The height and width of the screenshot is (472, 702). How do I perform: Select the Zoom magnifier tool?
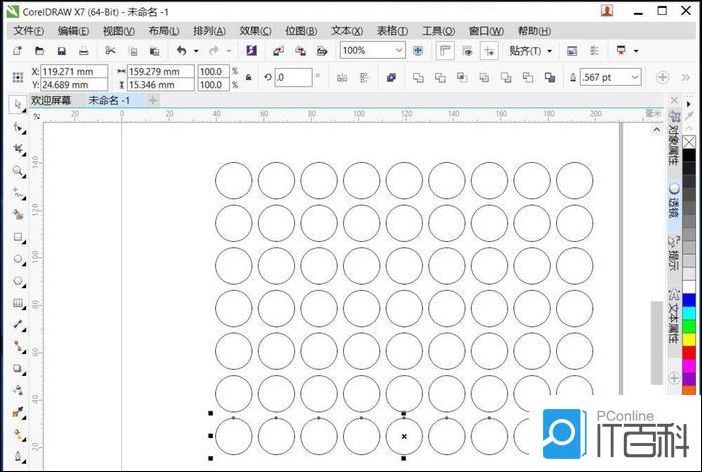(x=18, y=171)
